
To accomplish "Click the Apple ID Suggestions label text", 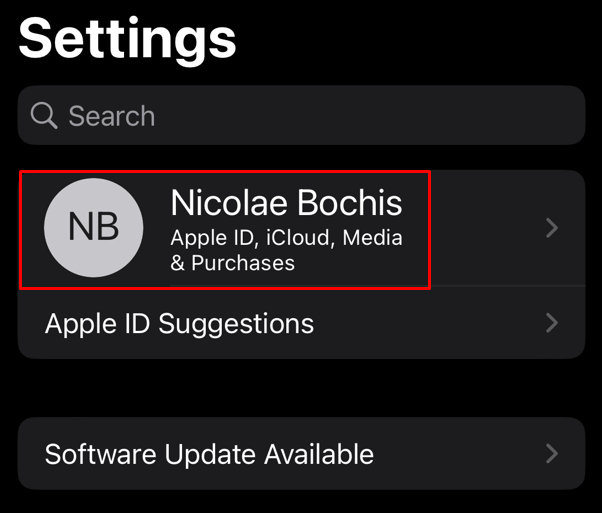I will (179, 324).
